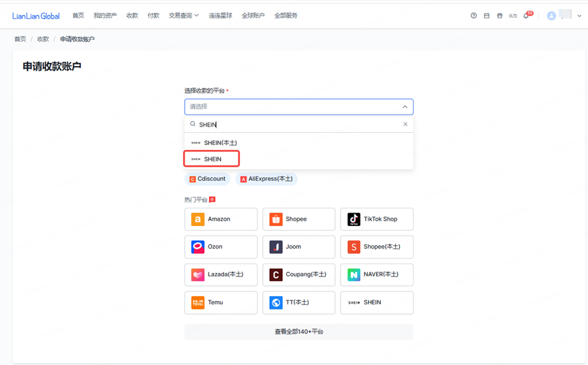The height and width of the screenshot is (365, 588).
Task: Expand the account dropdown chevron
Action: click(x=579, y=16)
